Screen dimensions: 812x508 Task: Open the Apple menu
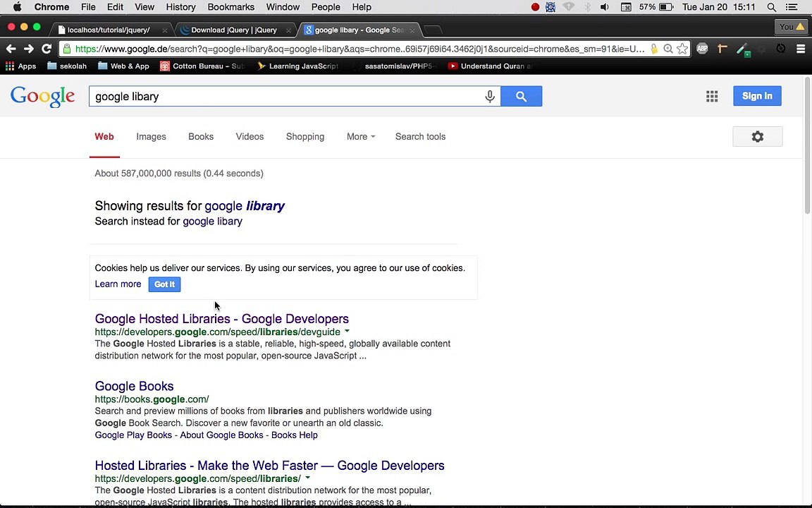point(17,7)
